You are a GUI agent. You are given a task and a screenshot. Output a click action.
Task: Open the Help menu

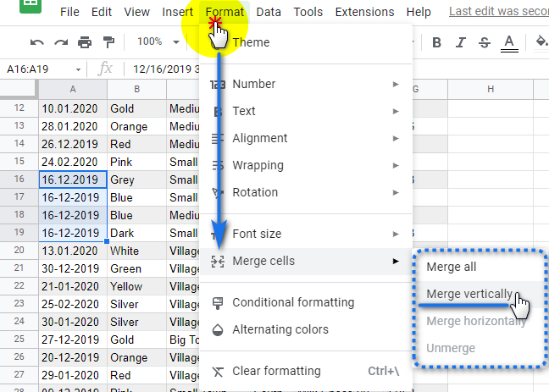click(419, 12)
